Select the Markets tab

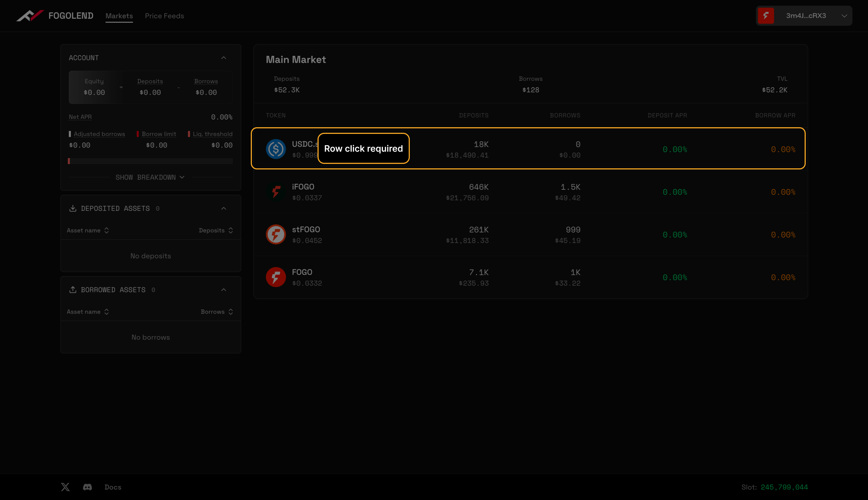pos(119,16)
